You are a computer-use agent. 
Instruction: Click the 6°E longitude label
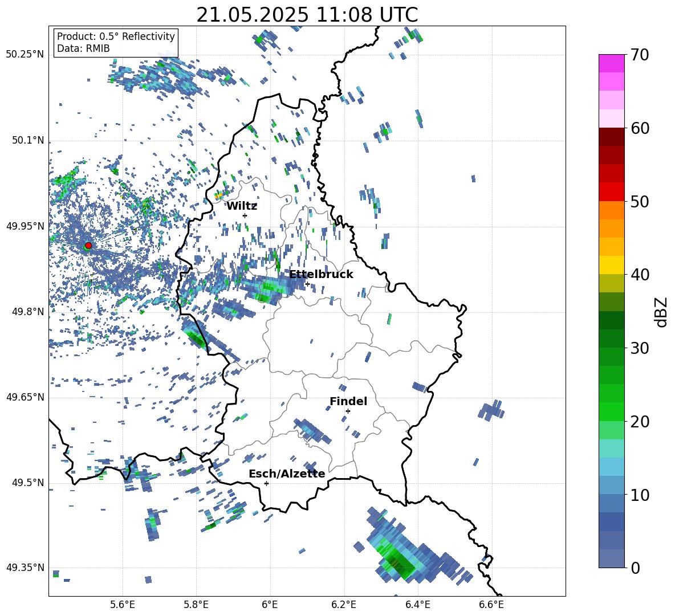click(x=270, y=605)
